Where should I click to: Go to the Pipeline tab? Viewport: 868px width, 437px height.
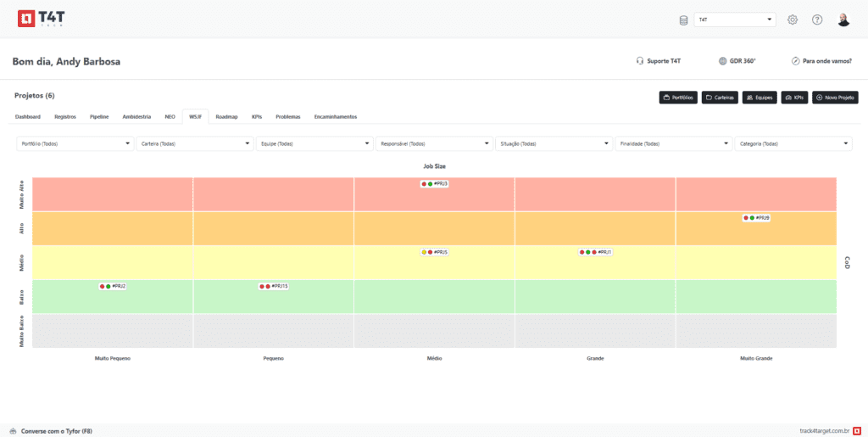(99, 116)
